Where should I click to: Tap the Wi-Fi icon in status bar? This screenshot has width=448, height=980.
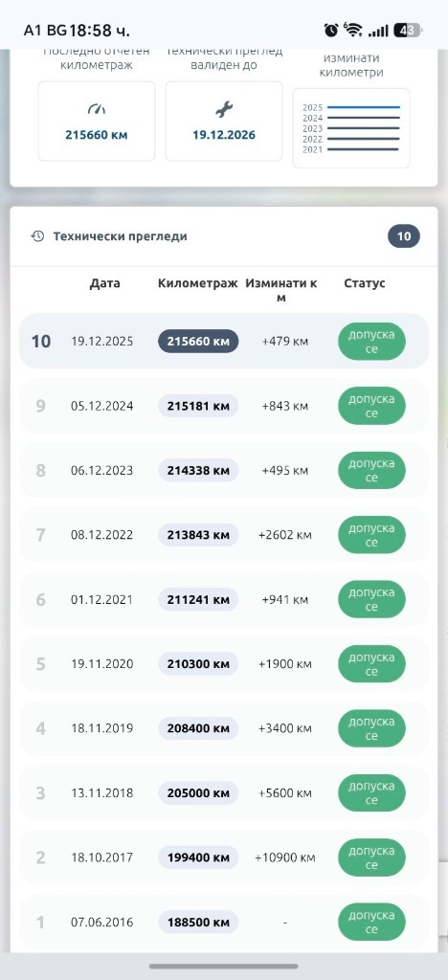coord(353,30)
